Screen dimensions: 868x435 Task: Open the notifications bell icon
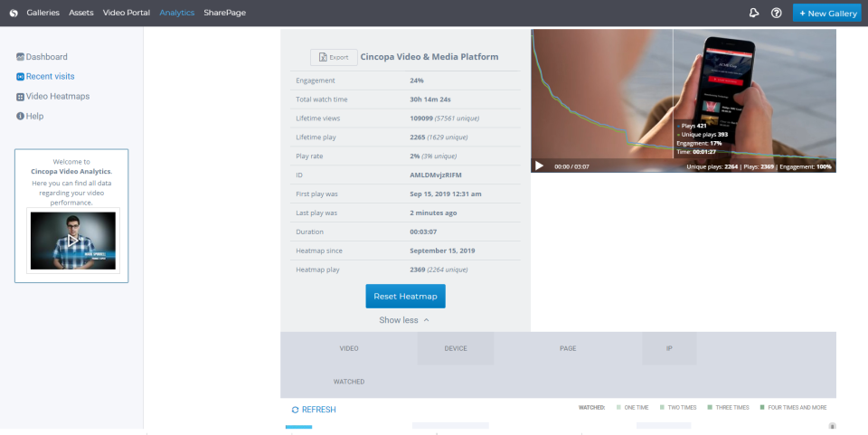pyautogui.click(x=753, y=13)
